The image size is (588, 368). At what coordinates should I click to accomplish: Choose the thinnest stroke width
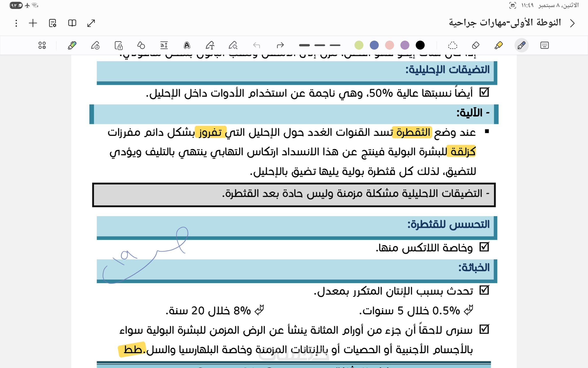[335, 45]
